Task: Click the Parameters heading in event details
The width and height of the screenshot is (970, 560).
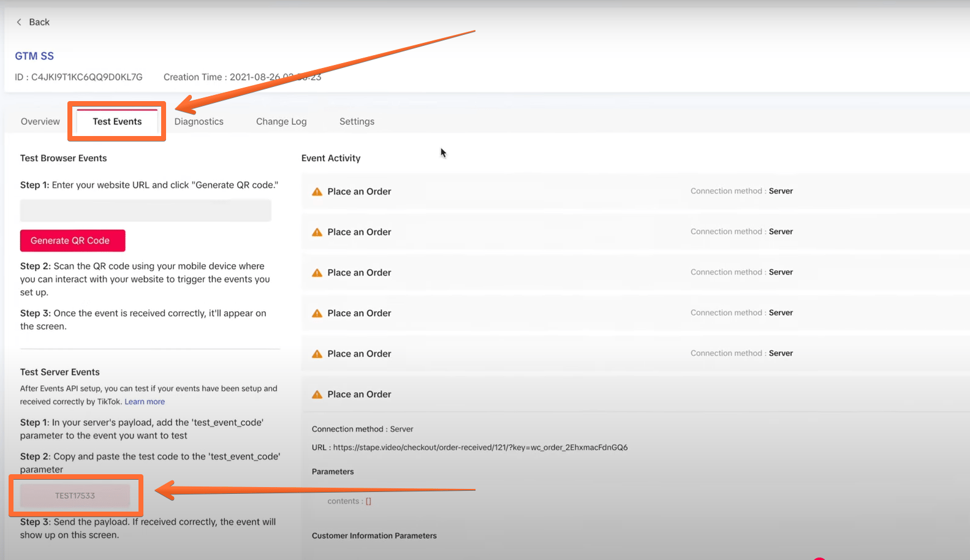Action: tap(333, 472)
